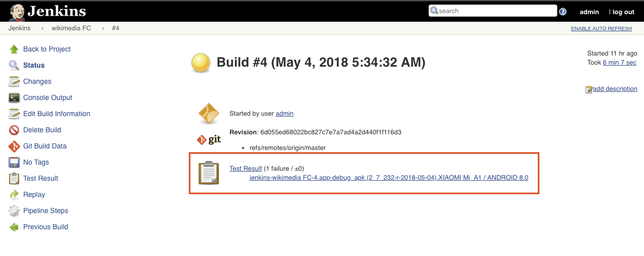Open Edit Build Information
Image resolution: width=644 pixels, height=256 pixels.
pos(56,114)
